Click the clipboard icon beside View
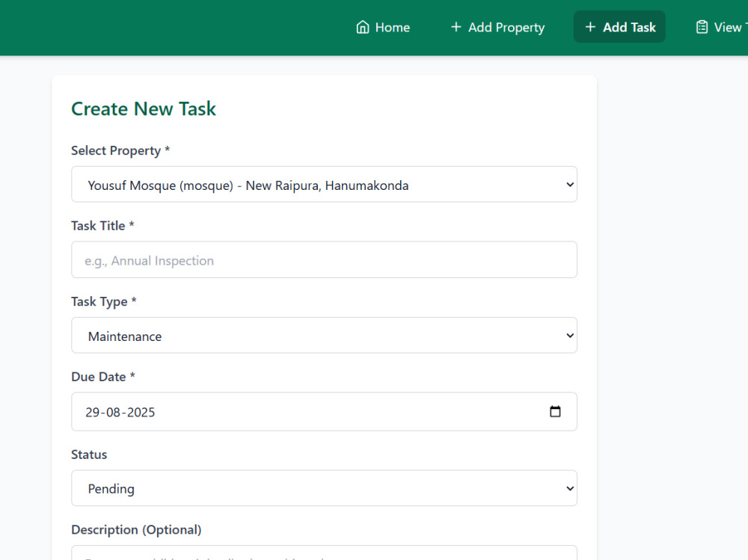The image size is (748, 560). 702,27
